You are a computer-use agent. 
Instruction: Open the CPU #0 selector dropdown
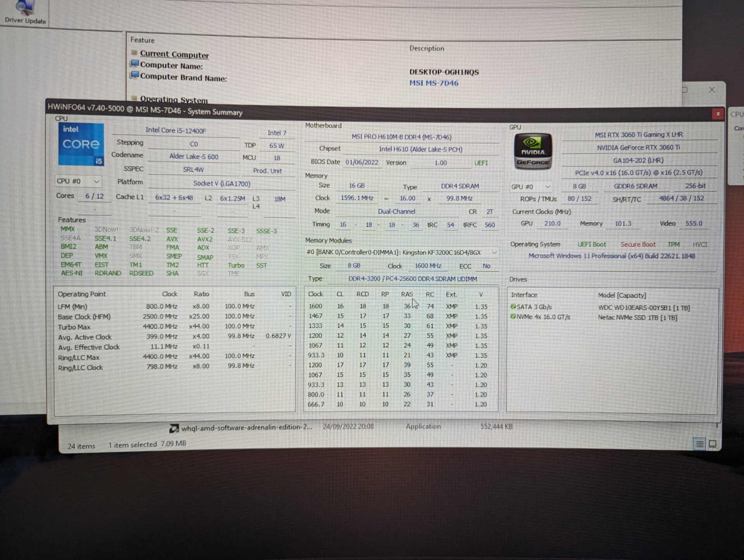pos(79,181)
